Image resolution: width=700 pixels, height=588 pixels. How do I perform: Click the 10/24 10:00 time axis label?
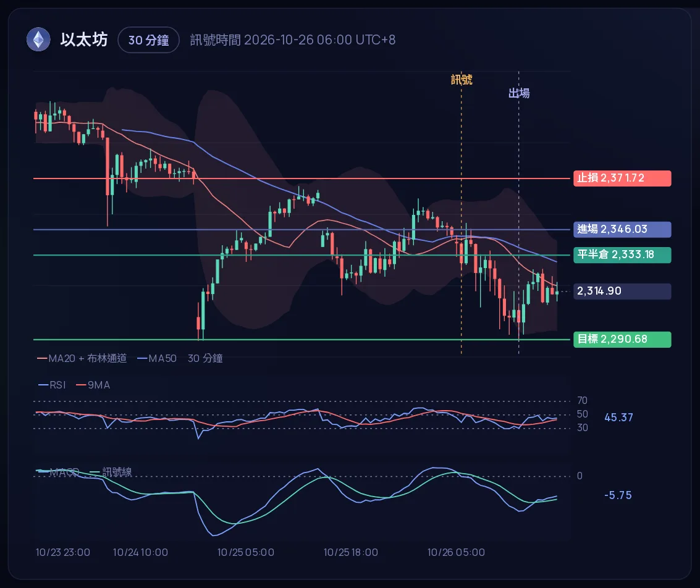click(x=141, y=552)
